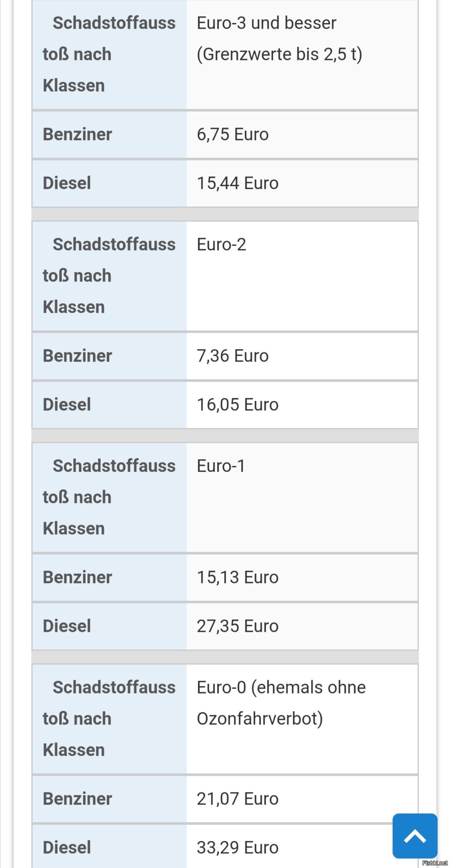Click the Schadstoffausstoß header beside Euro-0
This screenshot has width=450, height=868.
point(109,719)
